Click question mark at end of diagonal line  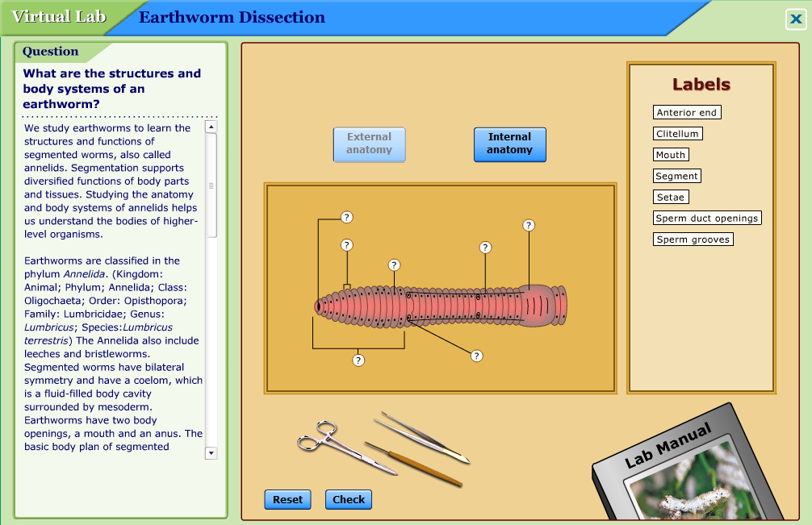[477, 356]
